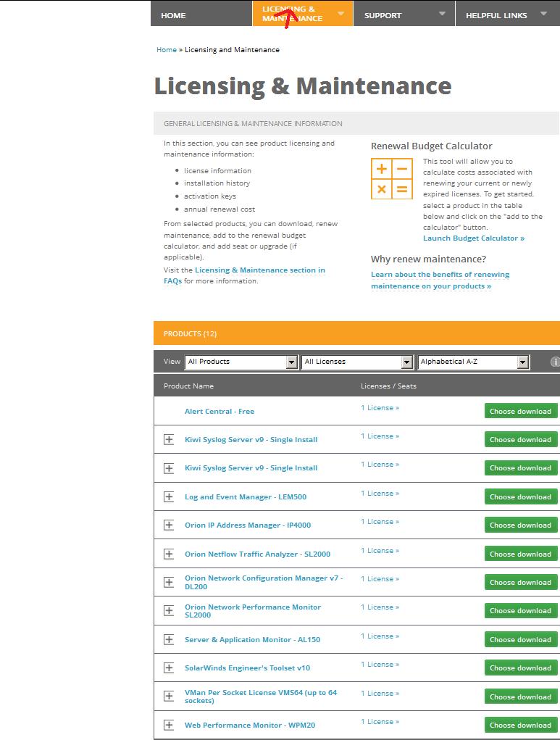Choose download for Orion Network Configuration Manager
560x740 pixels.
pyautogui.click(x=521, y=582)
